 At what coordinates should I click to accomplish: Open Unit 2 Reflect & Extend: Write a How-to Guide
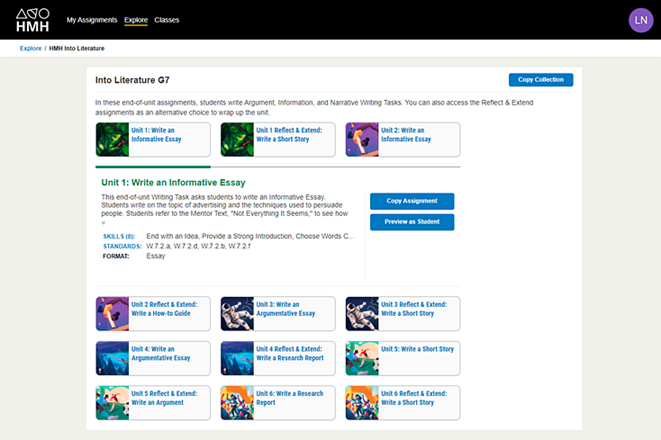(153, 314)
